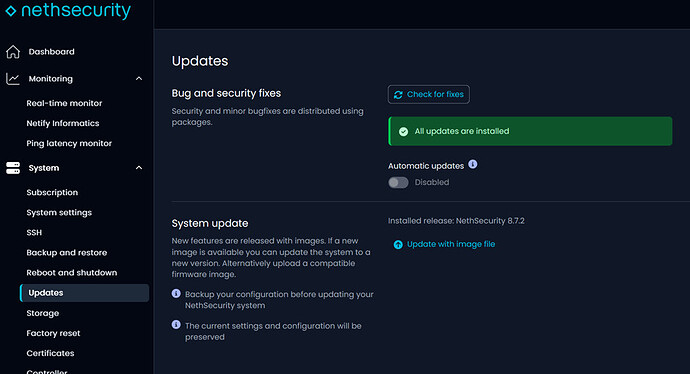Click the Dashboard home icon
Screen dimensions: 690x374
tap(13, 52)
